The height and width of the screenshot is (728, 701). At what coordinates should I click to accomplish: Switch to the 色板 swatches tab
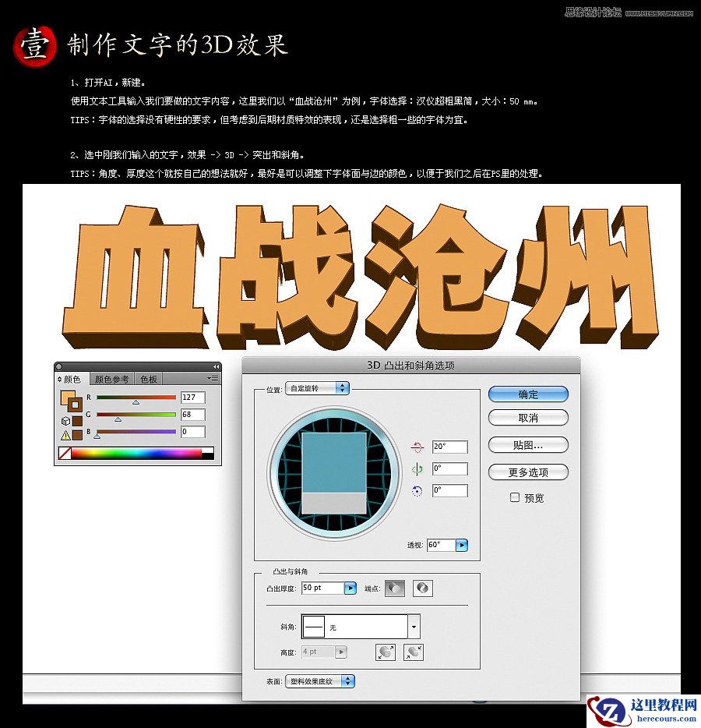148,378
